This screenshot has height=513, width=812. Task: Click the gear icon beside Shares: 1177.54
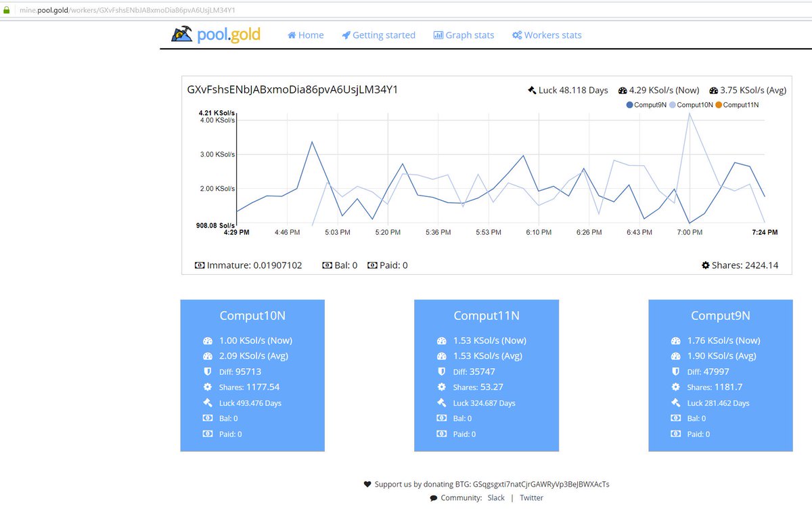(x=208, y=387)
